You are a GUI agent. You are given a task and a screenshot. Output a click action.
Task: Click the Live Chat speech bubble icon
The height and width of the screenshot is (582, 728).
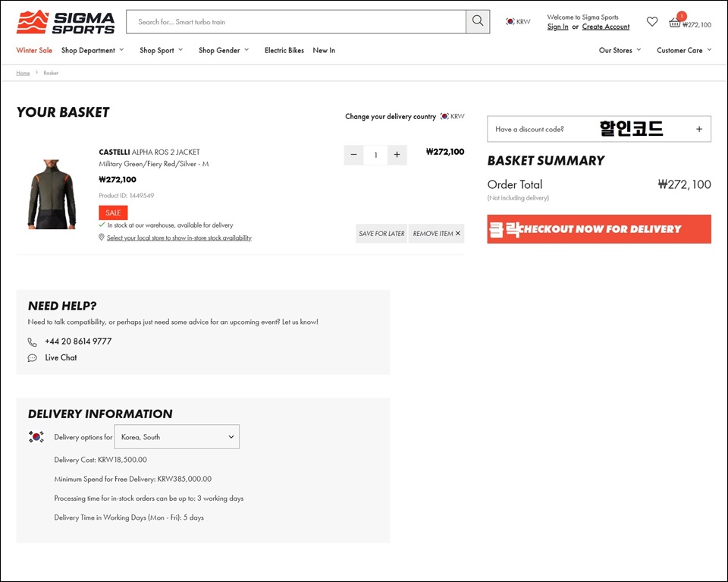(32, 357)
